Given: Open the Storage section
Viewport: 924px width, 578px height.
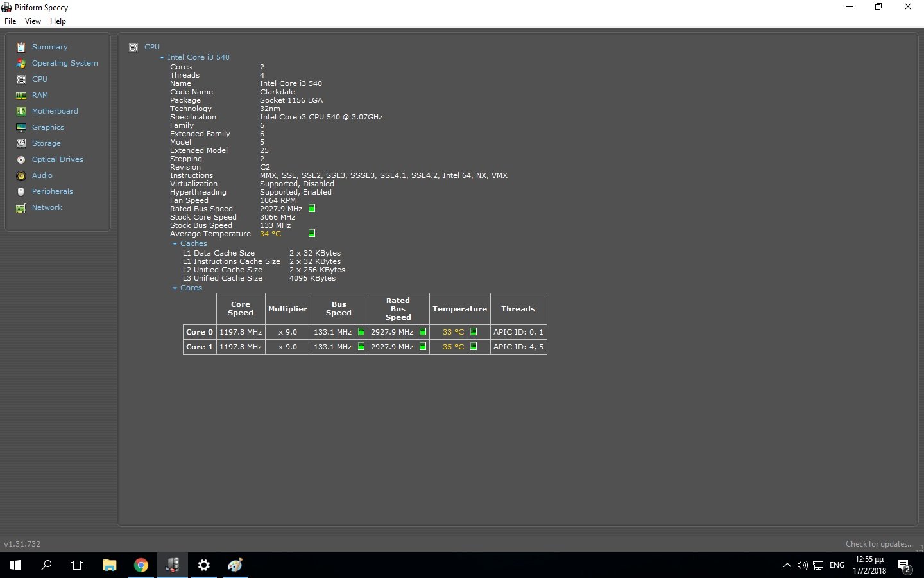Looking at the screenshot, I should 46,143.
